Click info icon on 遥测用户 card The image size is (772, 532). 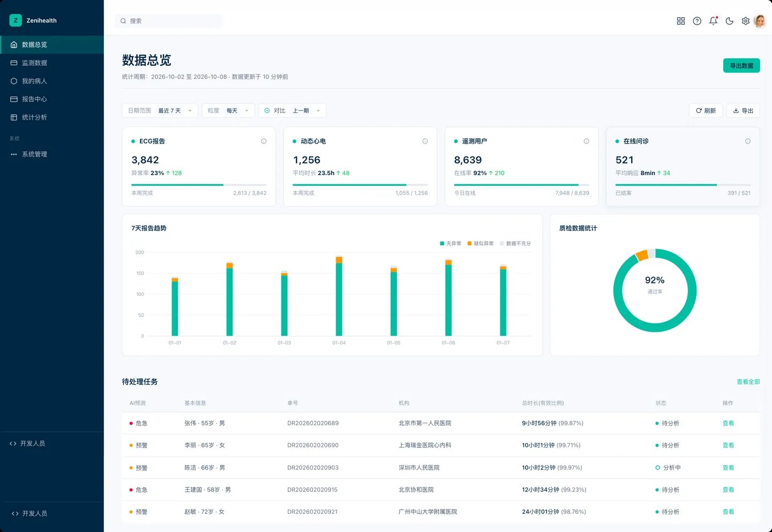coord(586,141)
